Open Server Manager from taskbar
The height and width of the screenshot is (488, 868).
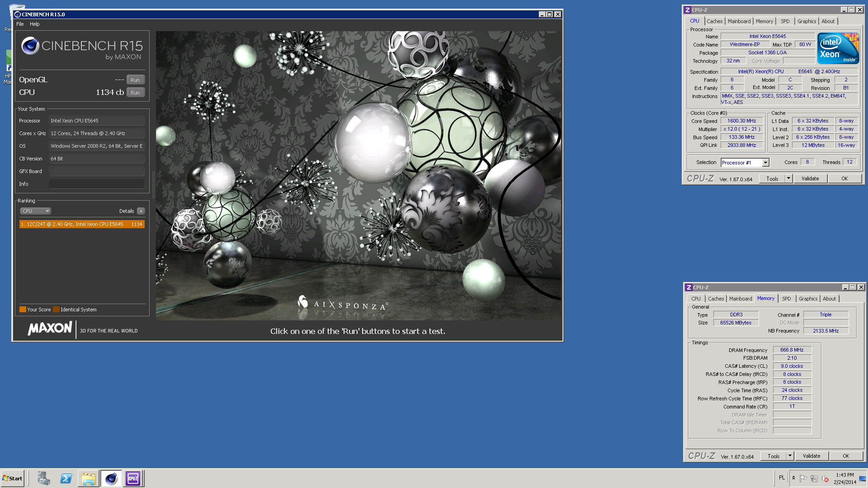click(x=44, y=479)
